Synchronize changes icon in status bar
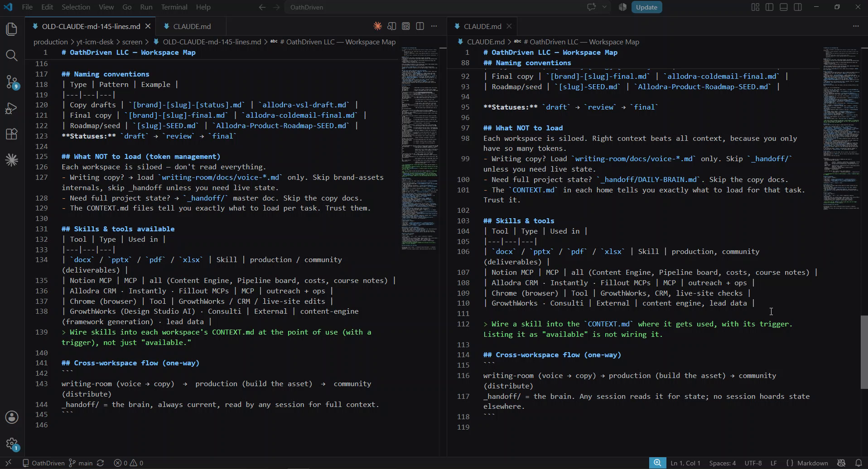 101,463
